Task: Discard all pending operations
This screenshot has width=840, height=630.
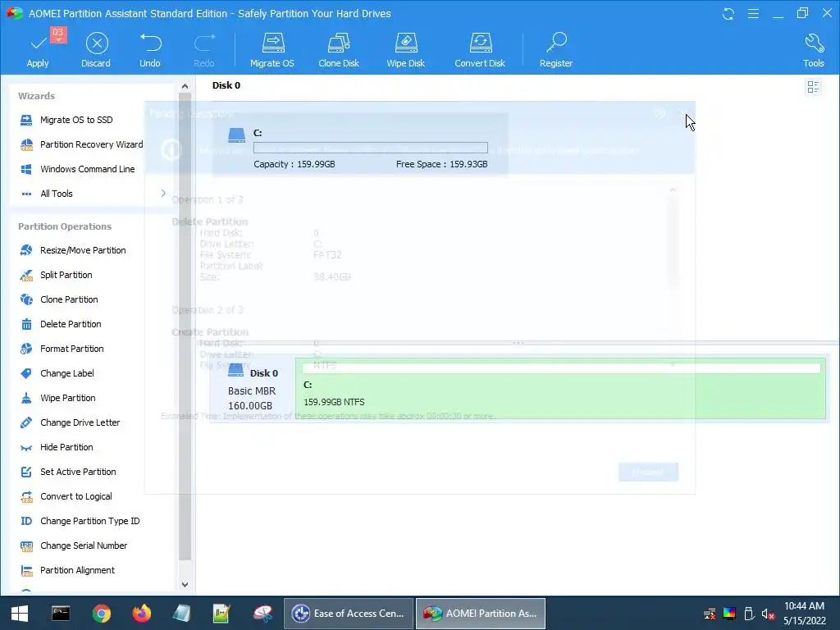Action: (x=97, y=50)
